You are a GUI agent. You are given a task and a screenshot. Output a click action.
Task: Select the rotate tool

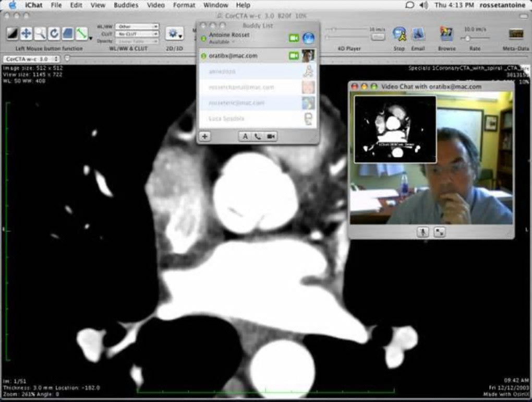54,34
